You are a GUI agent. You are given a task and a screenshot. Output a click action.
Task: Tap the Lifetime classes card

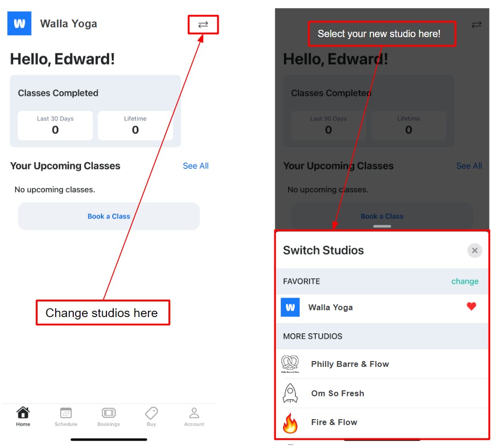click(135, 126)
